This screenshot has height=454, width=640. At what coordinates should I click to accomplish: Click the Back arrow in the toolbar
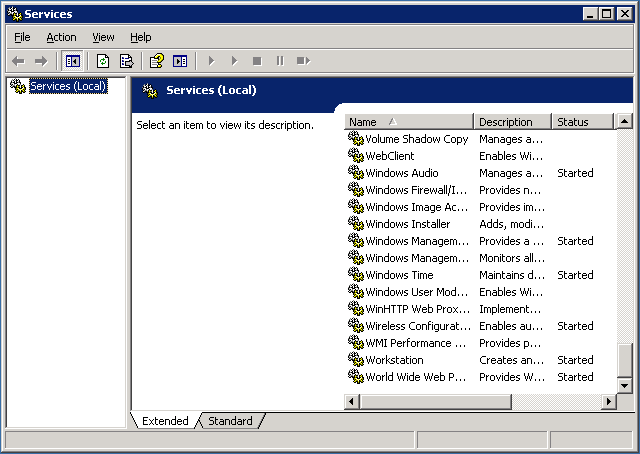coord(18,61)
